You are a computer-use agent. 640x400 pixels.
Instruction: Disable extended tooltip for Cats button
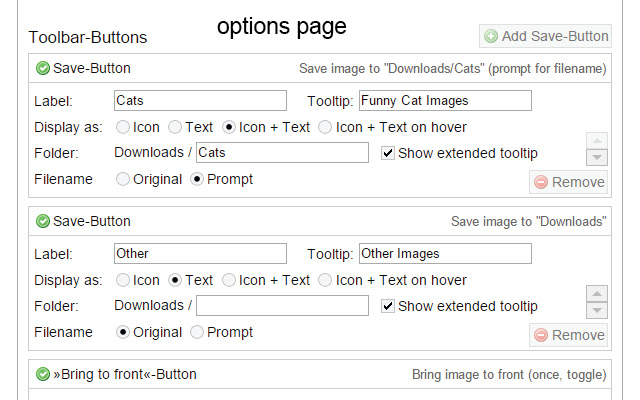click(x=388, y=153)
